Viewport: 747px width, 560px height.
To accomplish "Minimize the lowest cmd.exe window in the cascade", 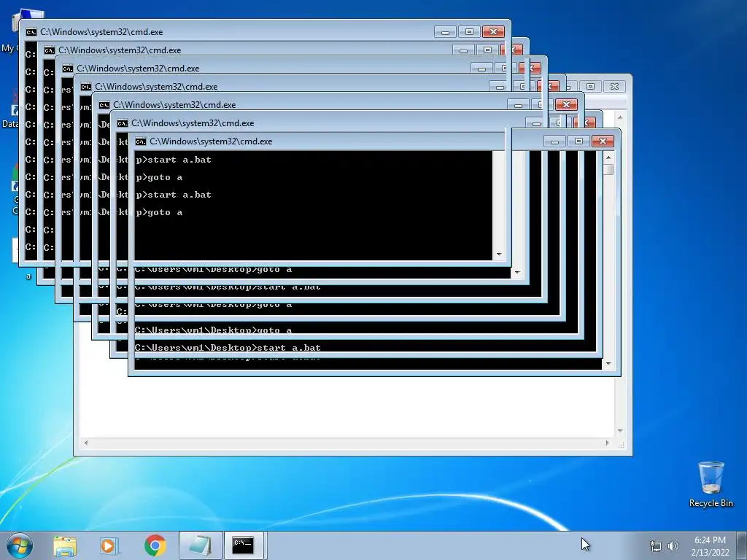I will [x=554, y=141].
